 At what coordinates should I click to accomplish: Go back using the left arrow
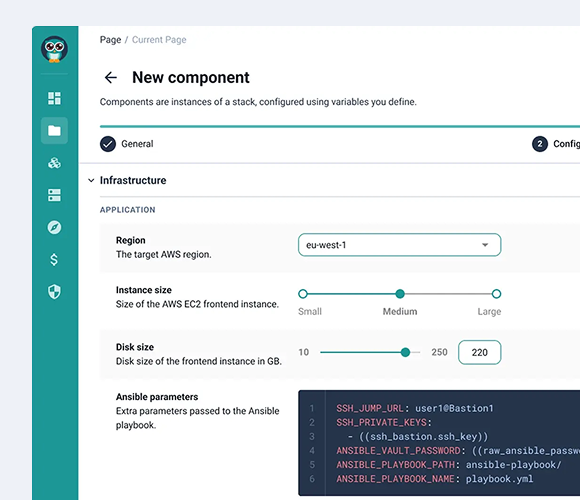(111, 78)
